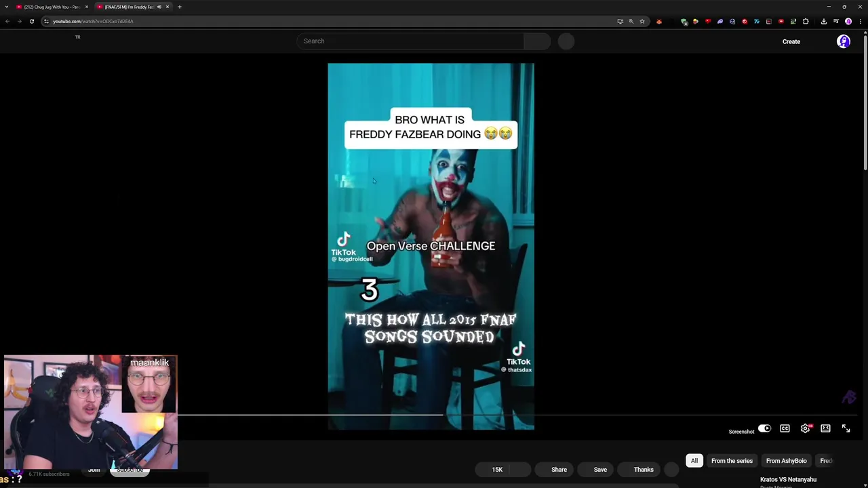Image resolution: width=868 pixels, height=488 pixels.
Task: Open the Create menu
Action: [x=791, y=41]
